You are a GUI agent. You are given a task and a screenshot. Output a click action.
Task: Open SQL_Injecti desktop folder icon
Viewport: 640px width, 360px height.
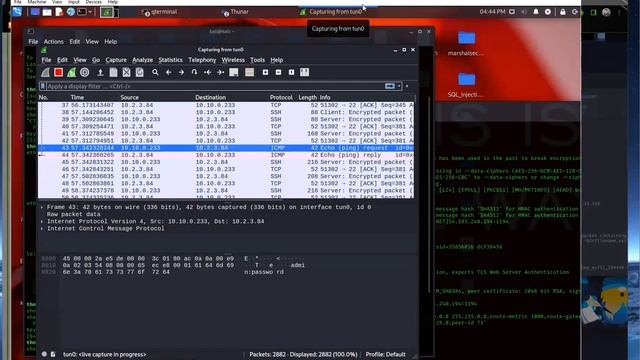pyautogui.click(x=466, y=85)
